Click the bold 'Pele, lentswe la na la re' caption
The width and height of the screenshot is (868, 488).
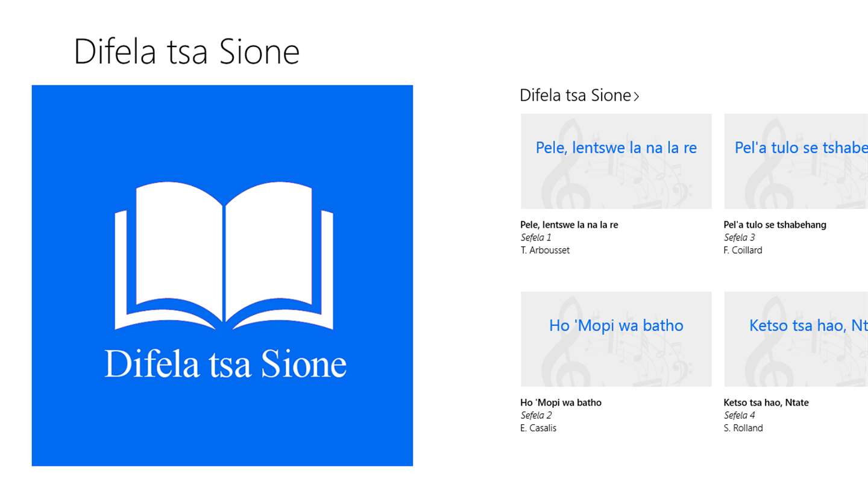pos(569,225)
